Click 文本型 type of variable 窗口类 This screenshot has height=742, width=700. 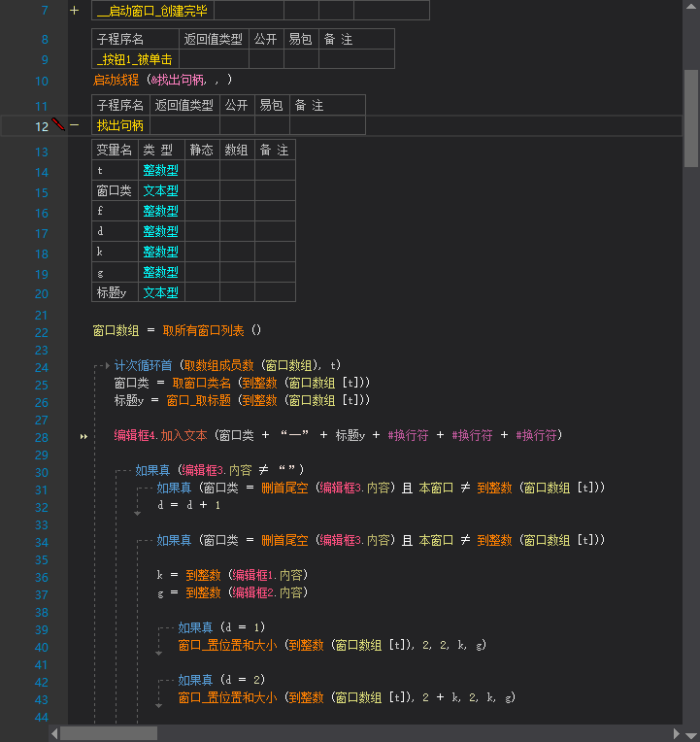[161, 190]
